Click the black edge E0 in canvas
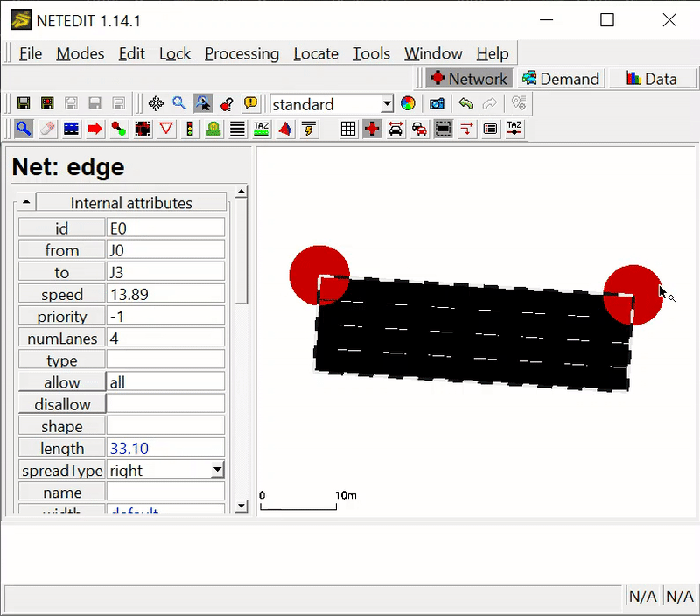The image size is (700, 616). pos(472,335)
